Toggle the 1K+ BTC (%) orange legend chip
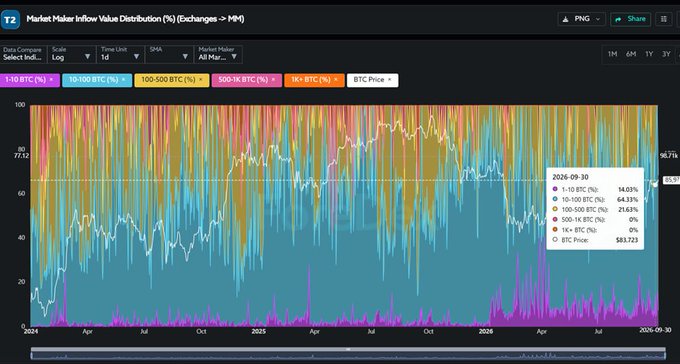Image resolution: width=680 pixels, height=364 pixels. (x=314, y=80)
